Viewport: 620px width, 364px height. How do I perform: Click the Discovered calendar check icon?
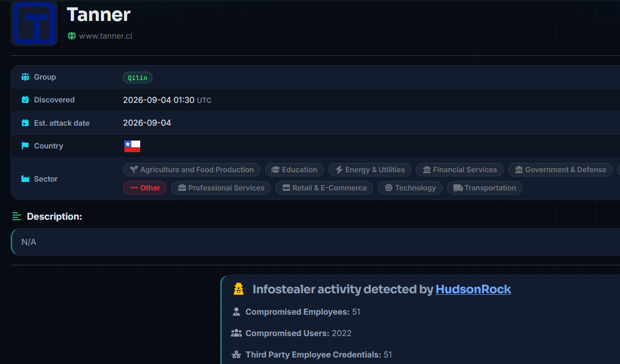point(25,100)
